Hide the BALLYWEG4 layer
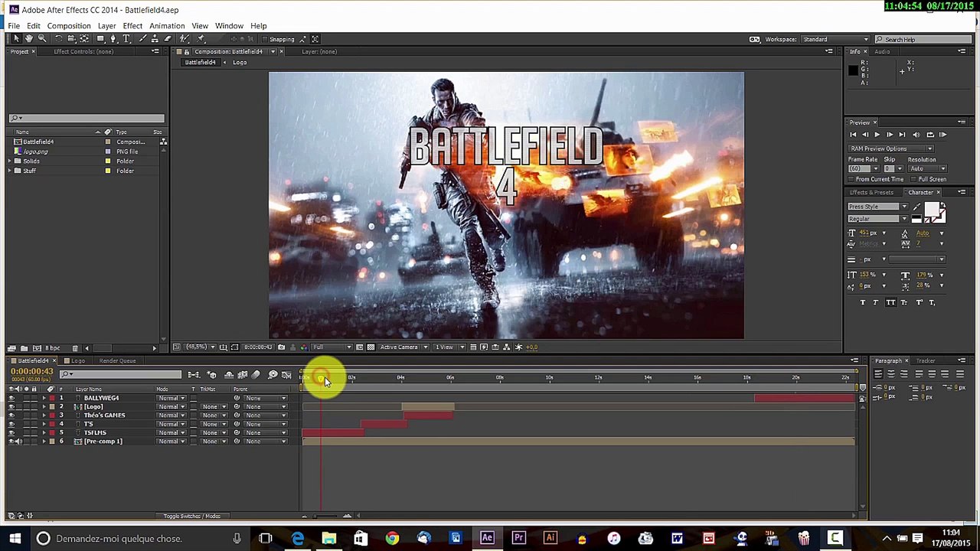 [11, 398]
